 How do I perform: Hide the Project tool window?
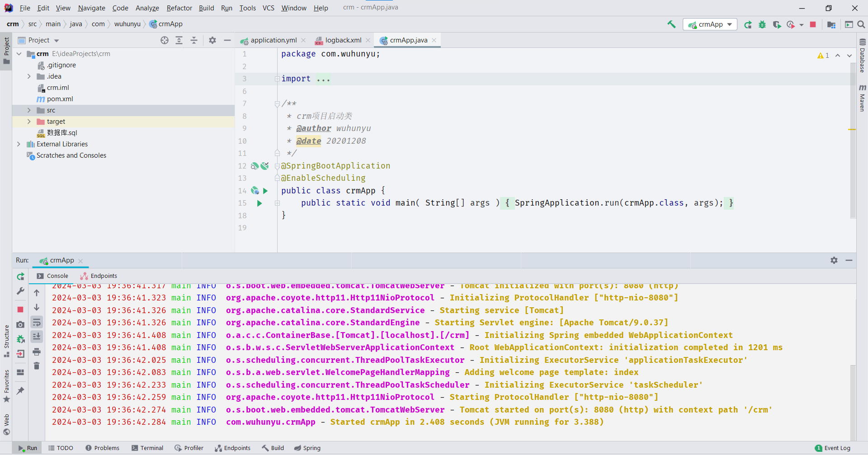pos(227,40)
